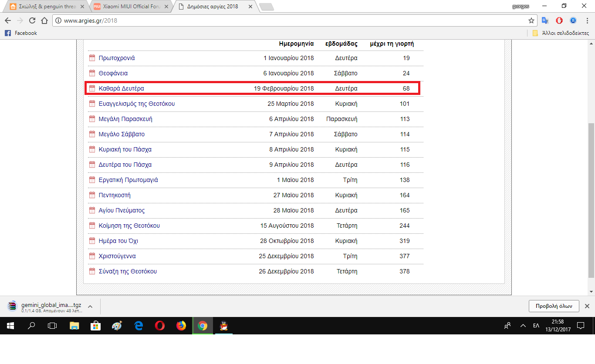
Task: Bookmark this page with the star icon
Action: [x=531, y=20]
